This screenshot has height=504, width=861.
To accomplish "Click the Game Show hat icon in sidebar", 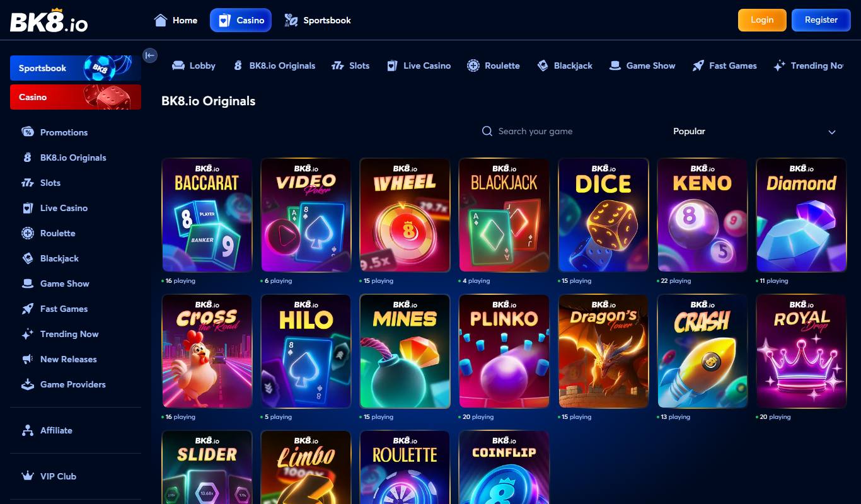I will 28,283.
